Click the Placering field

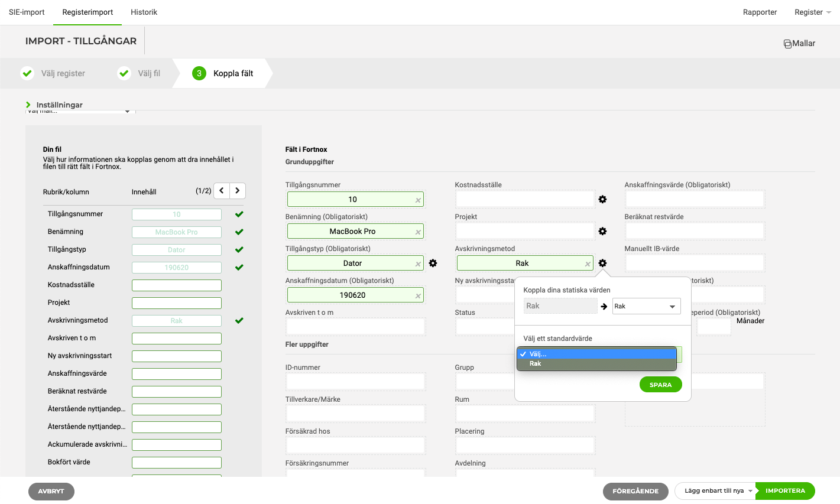(x=525, y=446)
